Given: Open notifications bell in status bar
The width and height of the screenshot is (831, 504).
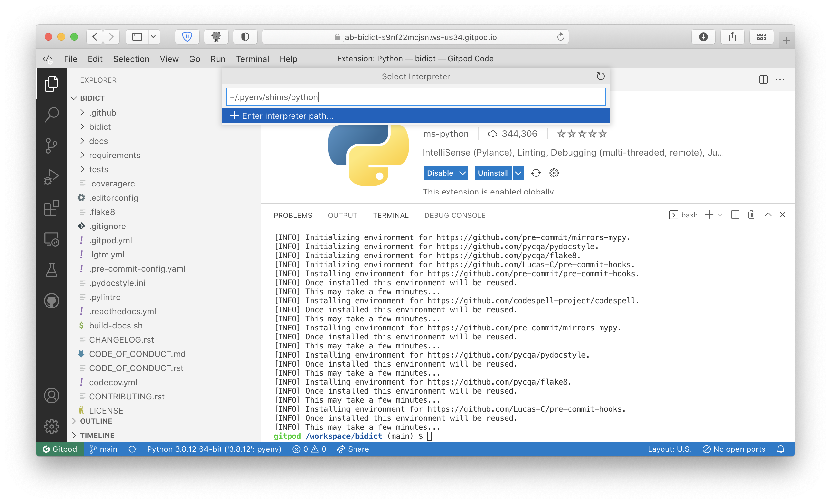Looking at the screenshot, I should (x=780, y=449).
